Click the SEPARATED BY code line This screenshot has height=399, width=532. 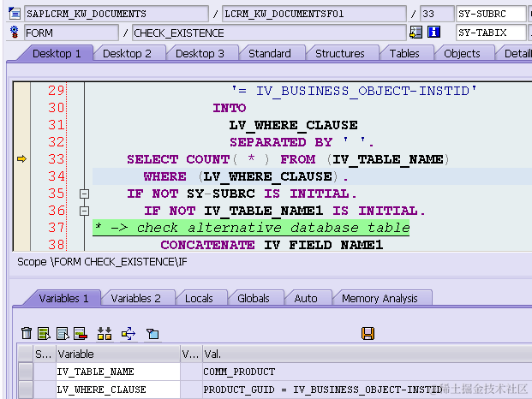tap(302, 141)
